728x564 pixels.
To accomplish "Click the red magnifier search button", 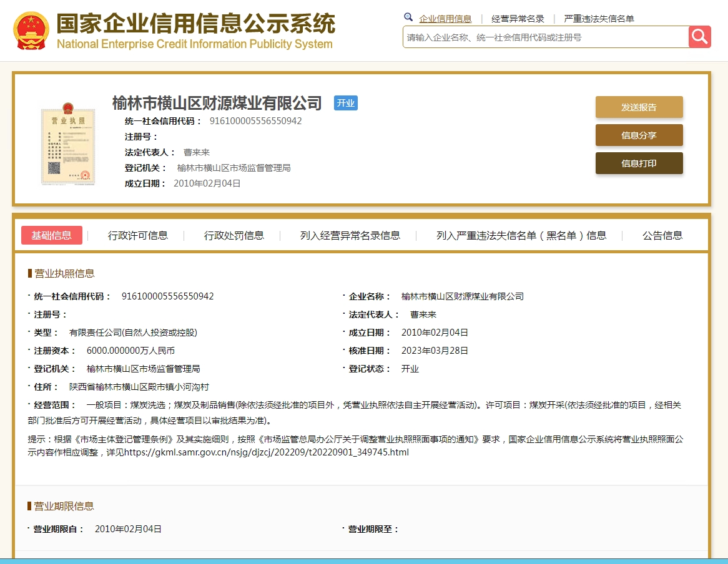I will tap(700, 37).
